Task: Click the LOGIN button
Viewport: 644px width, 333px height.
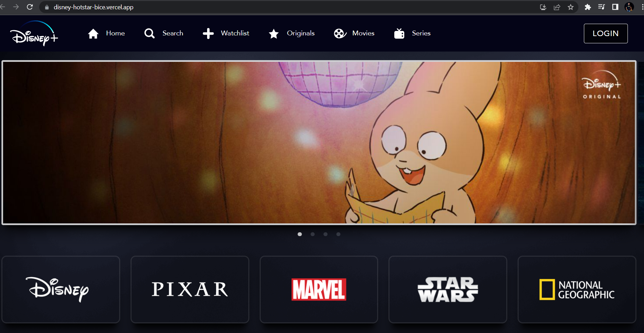Action: (x=606, y=33)
